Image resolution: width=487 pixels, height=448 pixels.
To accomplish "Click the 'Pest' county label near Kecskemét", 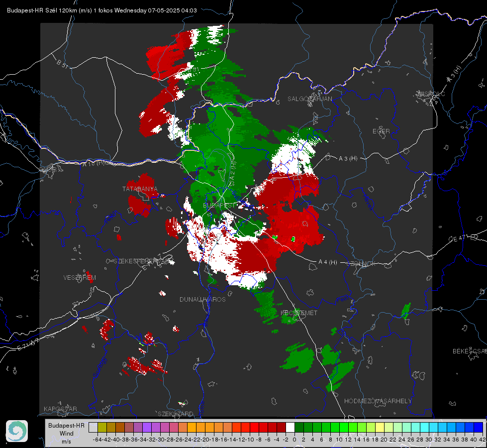I will [x=343, y=299].
